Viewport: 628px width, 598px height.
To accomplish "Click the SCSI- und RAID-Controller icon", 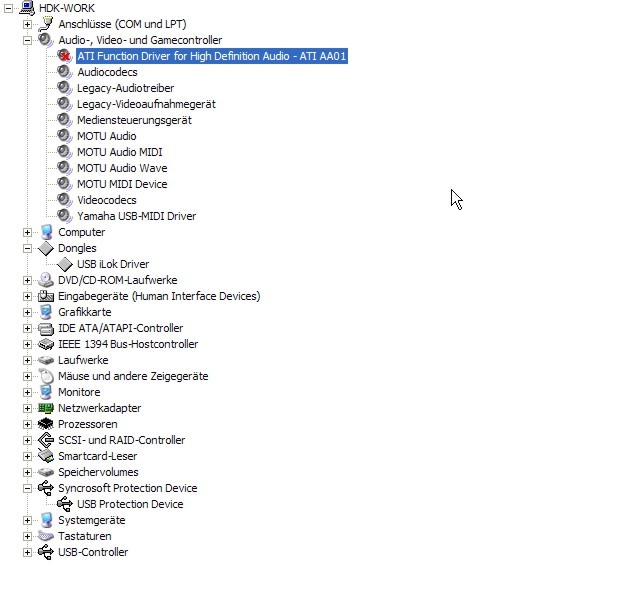I will (x=46, y=440).
